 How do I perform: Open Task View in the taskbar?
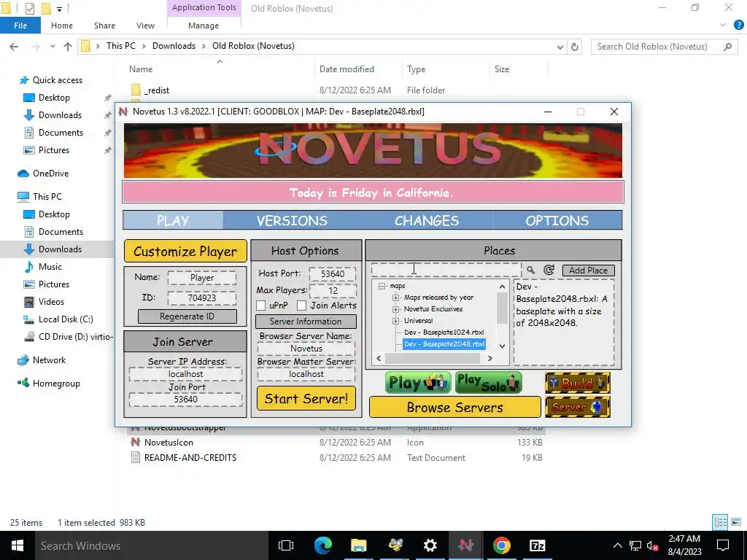pyautogui.click(x=286, y=545)
